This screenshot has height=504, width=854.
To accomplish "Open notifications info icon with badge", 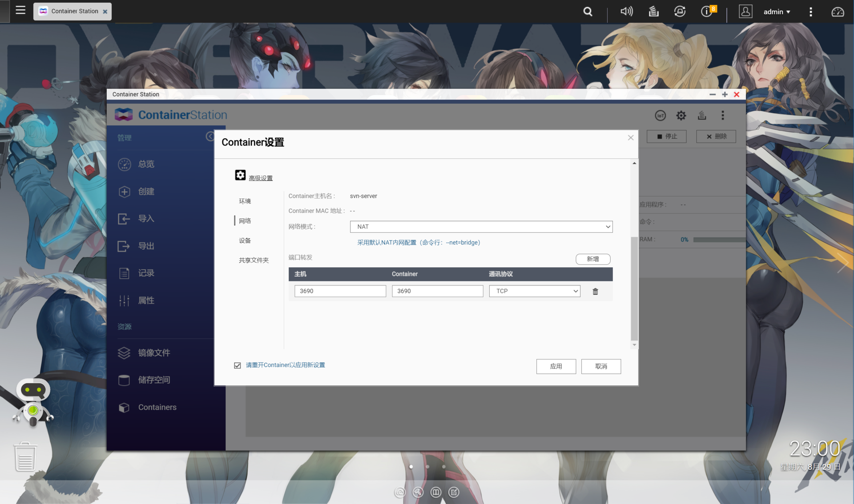I will click(707, 12).
